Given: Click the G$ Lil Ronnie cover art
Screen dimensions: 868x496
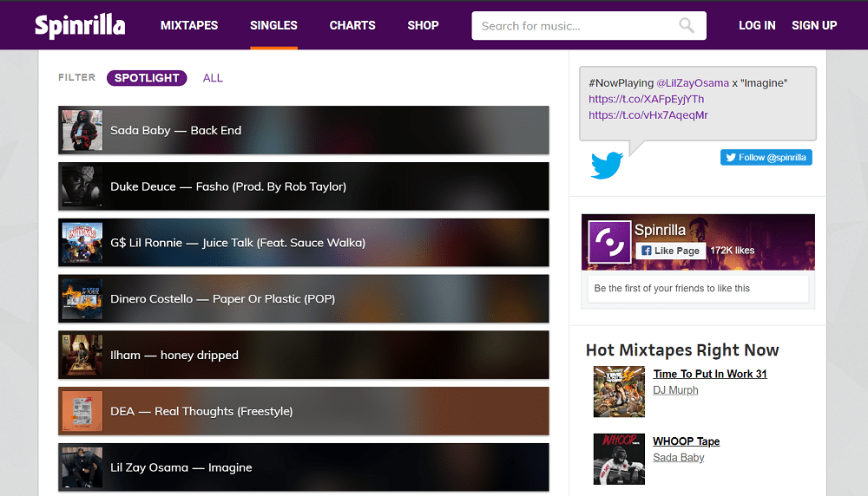Looking at the screenshot, I should (82, 242).
